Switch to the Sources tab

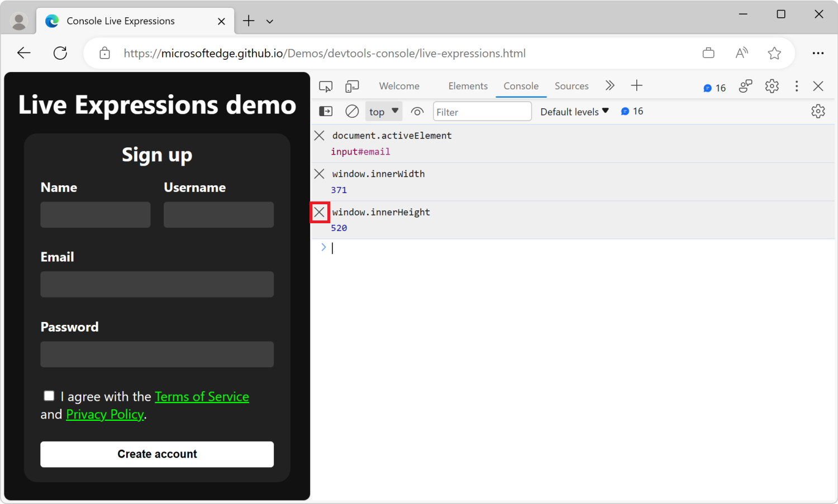click(572, 85)
